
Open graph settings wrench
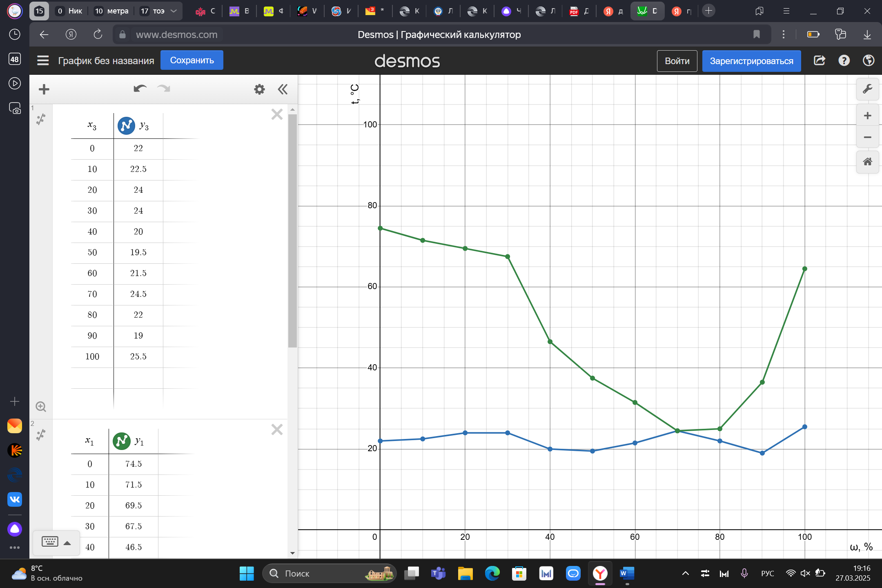pyautogui.click(x=867, y=89)
